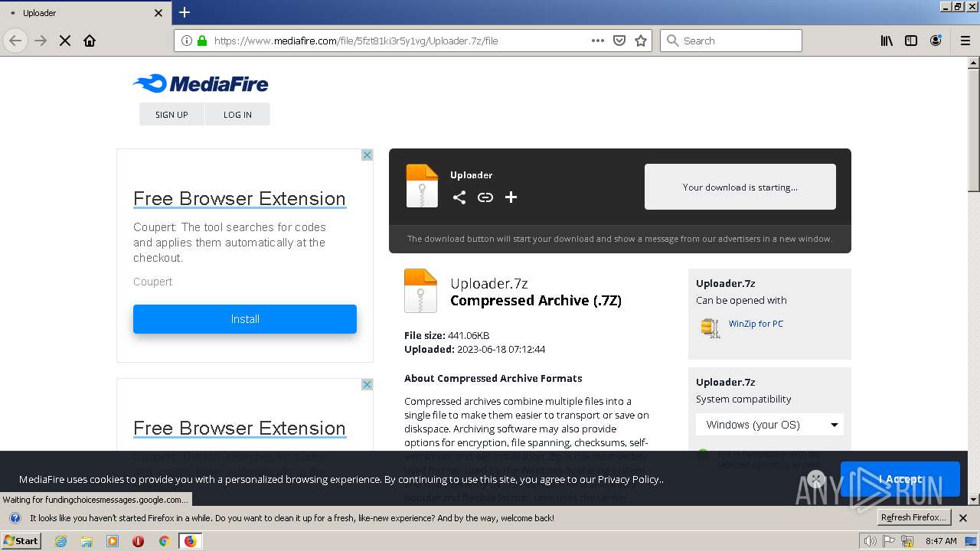
Task: Click the share icon under Uploader
Action: [x=459, y=197]
